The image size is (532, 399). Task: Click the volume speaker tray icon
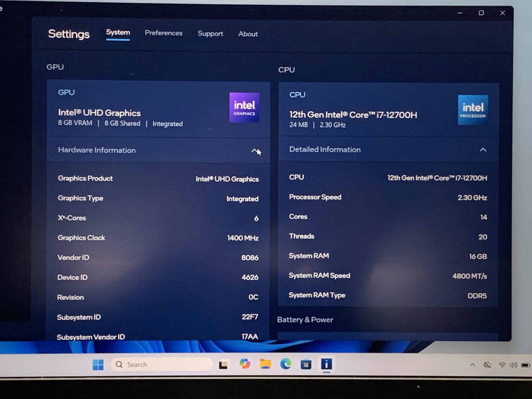[x=513, y=365]
